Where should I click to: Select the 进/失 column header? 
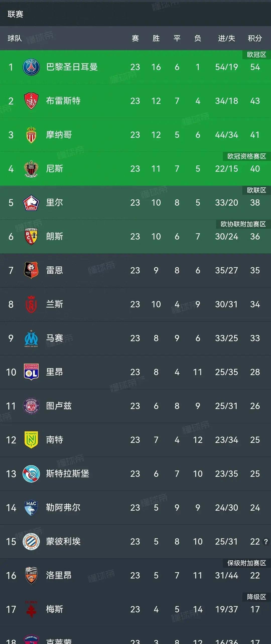(226, 38)
